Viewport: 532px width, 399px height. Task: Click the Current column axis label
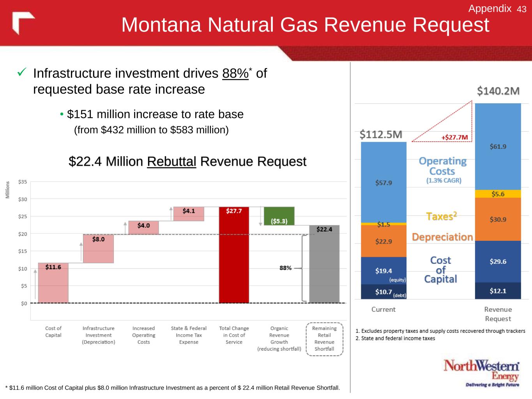pos(383,309)
